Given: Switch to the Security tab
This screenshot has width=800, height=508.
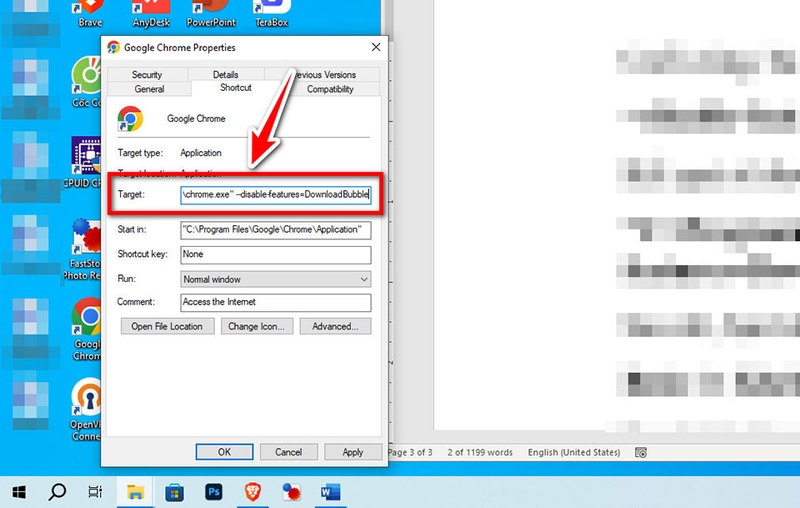Looking at the screenshot, I should coord(147,74).
